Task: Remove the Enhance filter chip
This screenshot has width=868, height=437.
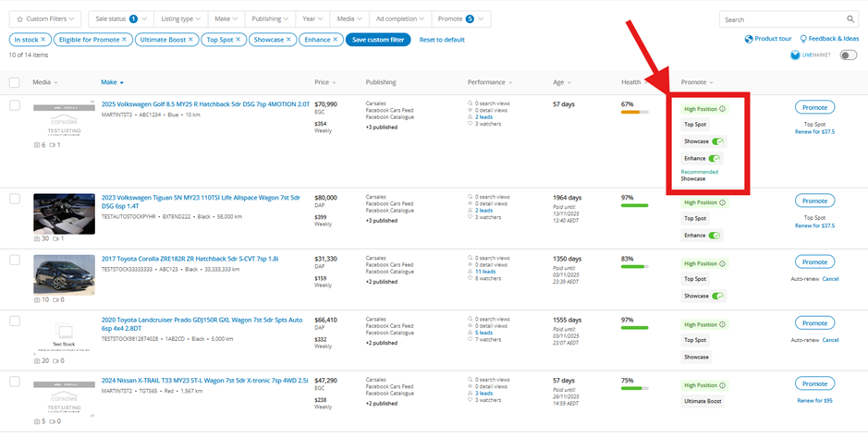Action: (335, 40)
